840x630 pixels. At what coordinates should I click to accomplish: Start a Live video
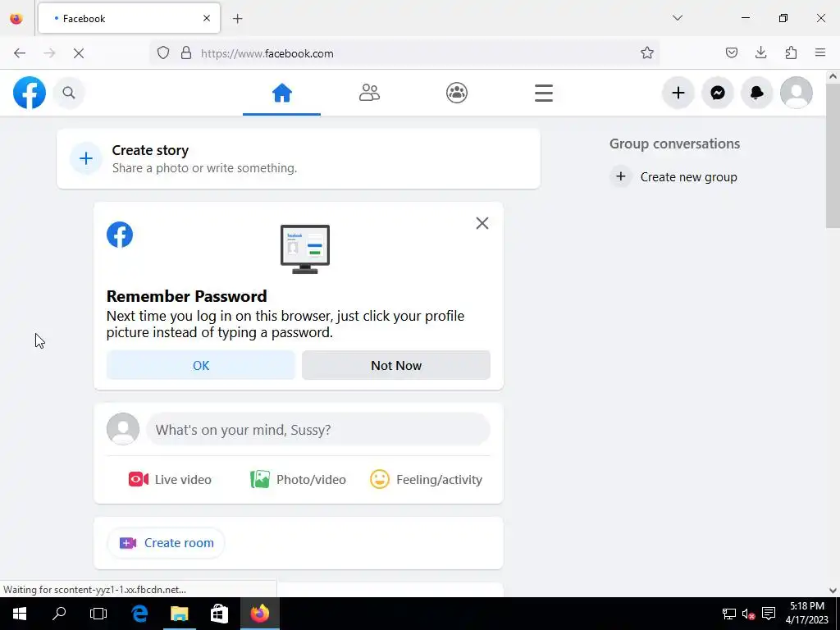[171, 479]
